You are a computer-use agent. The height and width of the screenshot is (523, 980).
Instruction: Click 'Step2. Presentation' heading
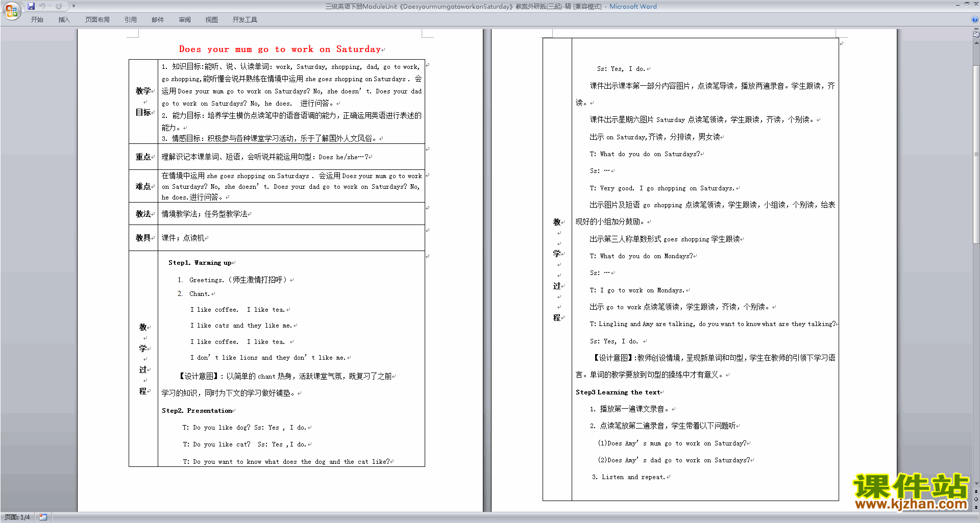[x=197, y=411]
